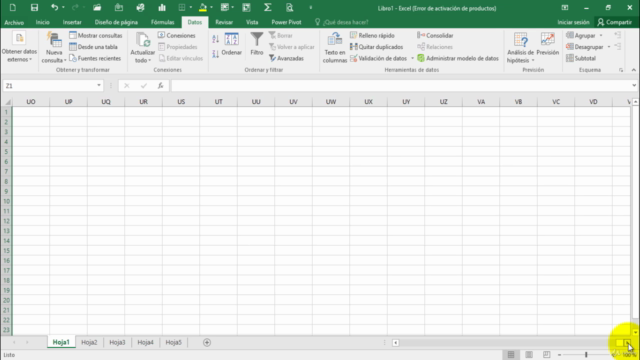Sort ascending with the A to Z icon

(216, 39)
